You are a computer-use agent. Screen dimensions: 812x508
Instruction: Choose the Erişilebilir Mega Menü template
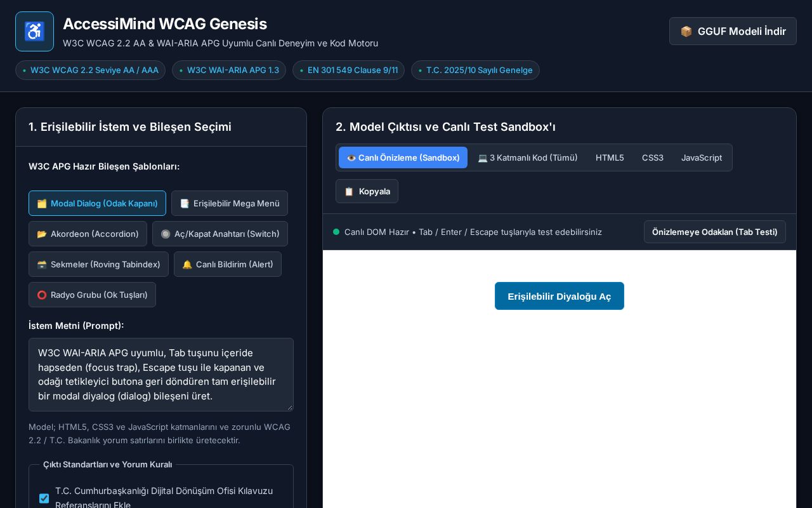(x=230, y=203)
